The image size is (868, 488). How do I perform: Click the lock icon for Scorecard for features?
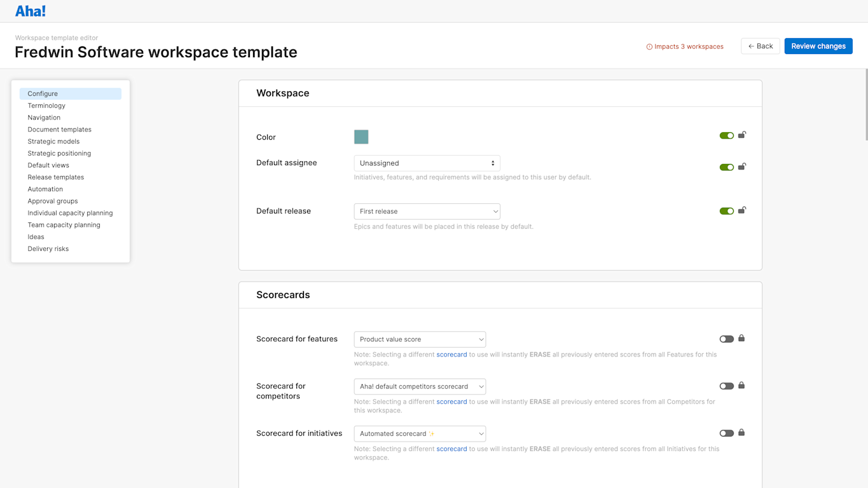pyautogui.click(x=741, y=339)
